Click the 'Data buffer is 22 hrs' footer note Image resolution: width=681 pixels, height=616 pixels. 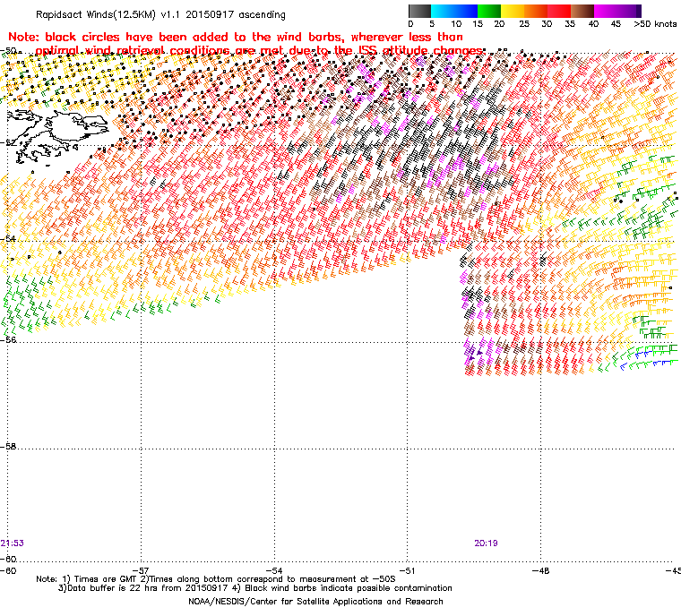click(255, 588)
